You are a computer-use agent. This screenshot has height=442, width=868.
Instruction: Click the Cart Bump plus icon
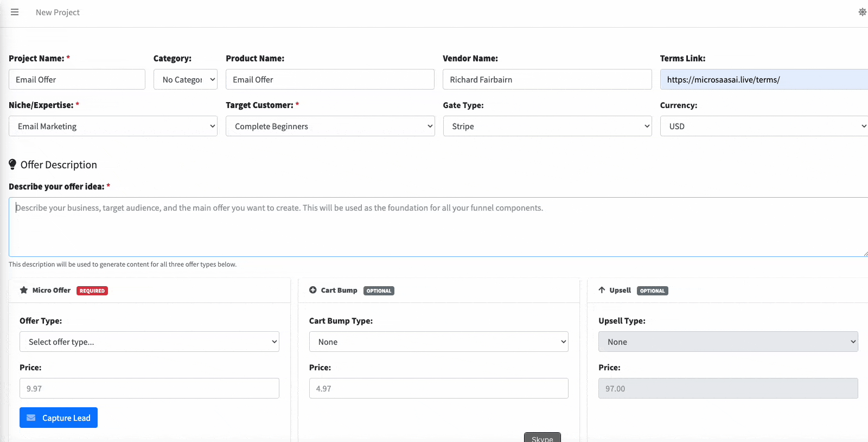pyautogui.click(x=313, y=291)
